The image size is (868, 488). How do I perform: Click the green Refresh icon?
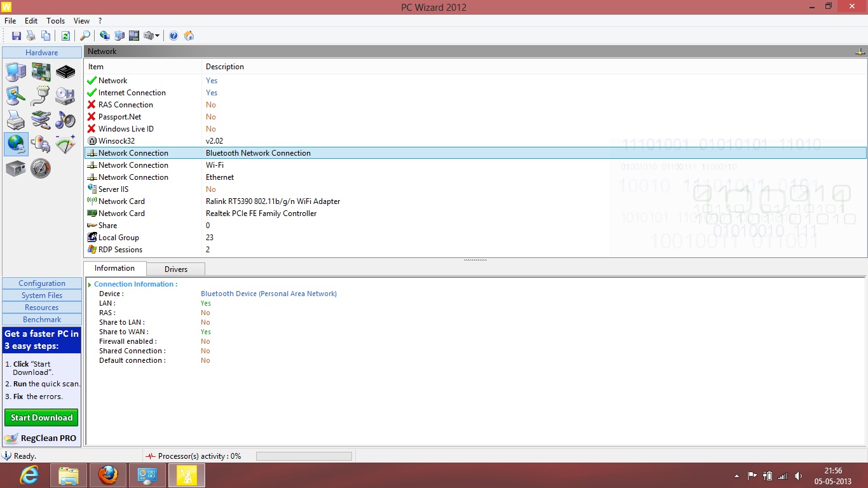pos(65,36)
